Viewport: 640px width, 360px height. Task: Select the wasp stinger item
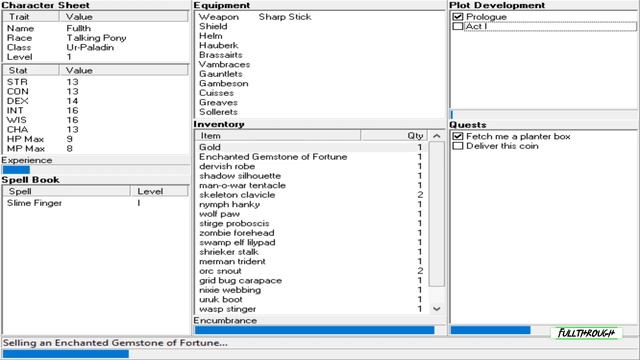click(x=311, y=309)
